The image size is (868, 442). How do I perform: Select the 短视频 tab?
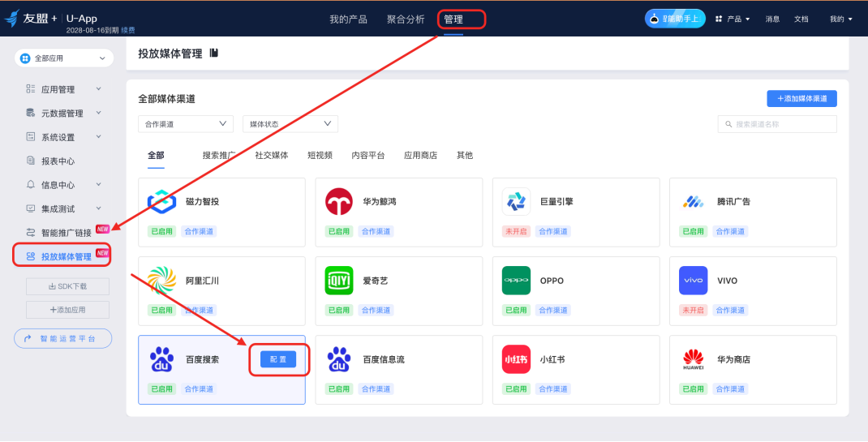[320, 156]
